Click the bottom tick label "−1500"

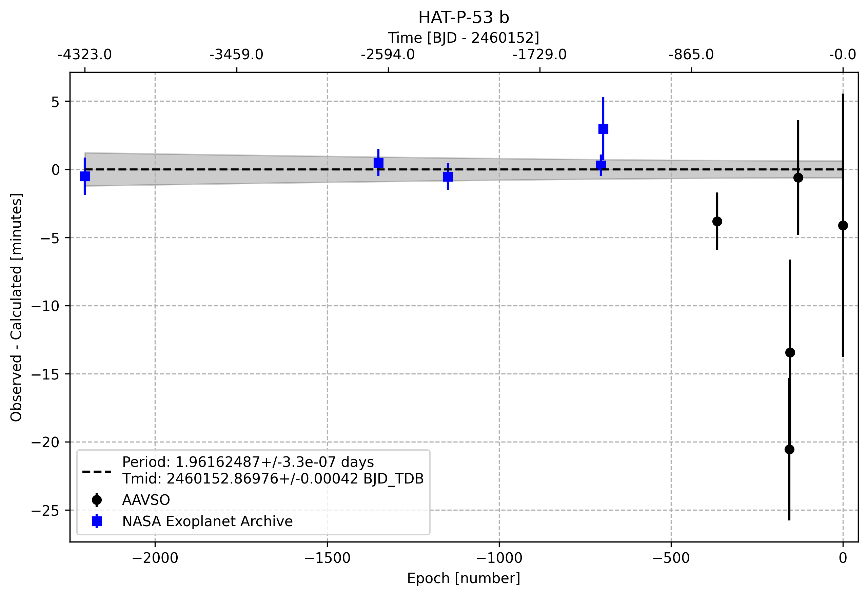tap(327, 558)
